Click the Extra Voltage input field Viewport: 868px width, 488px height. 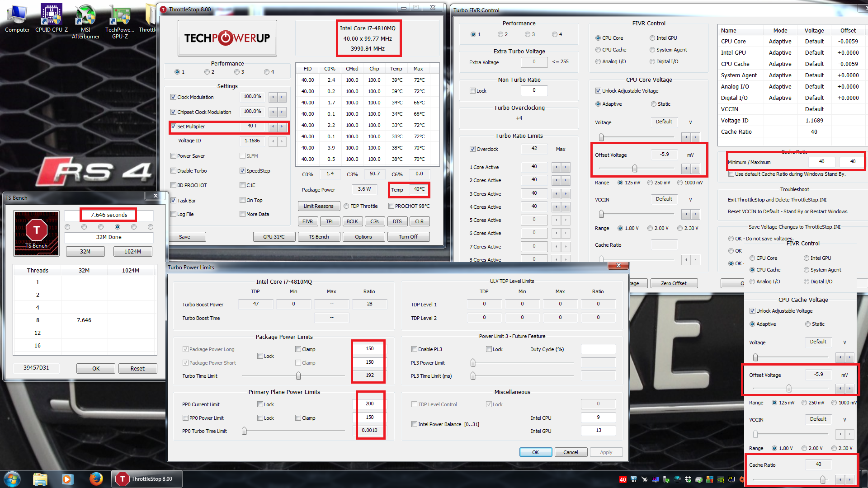pos(534,62)
